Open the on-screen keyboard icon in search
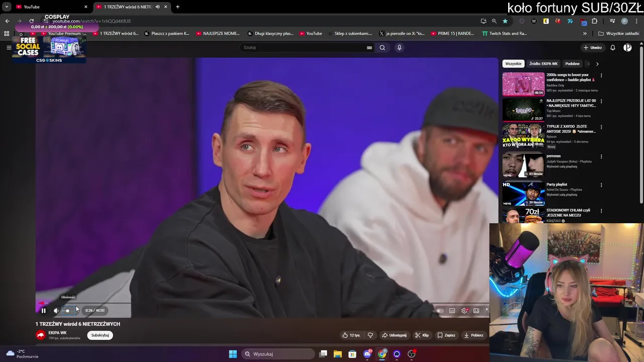This screenshot has width=644, height=362. (369, 48)
